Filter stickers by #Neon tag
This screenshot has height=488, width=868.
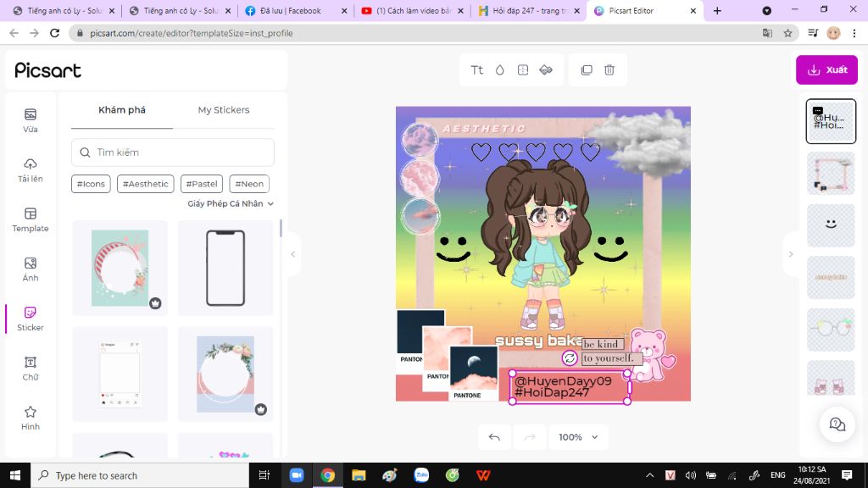point(249,184)
